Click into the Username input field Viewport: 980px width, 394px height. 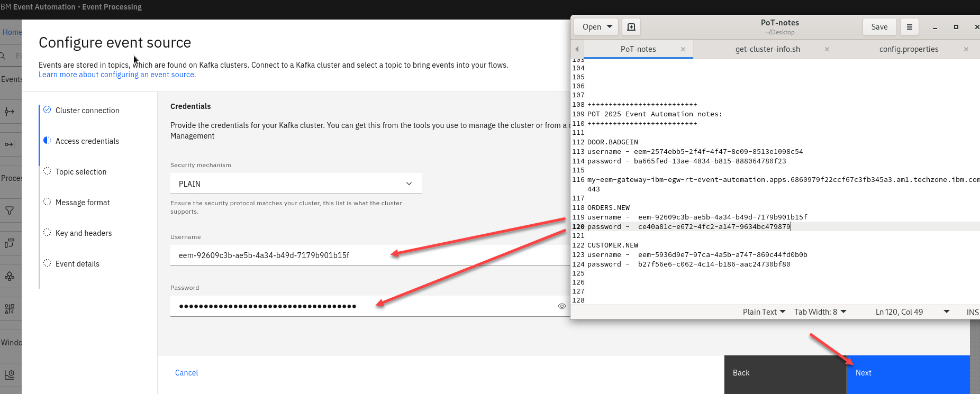[365, 255]
